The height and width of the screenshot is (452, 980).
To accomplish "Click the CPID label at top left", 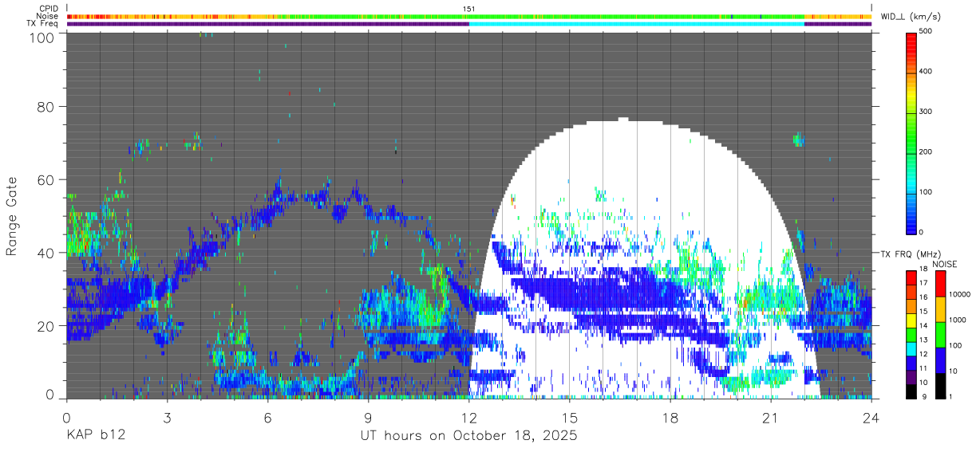I will point(48,9).
